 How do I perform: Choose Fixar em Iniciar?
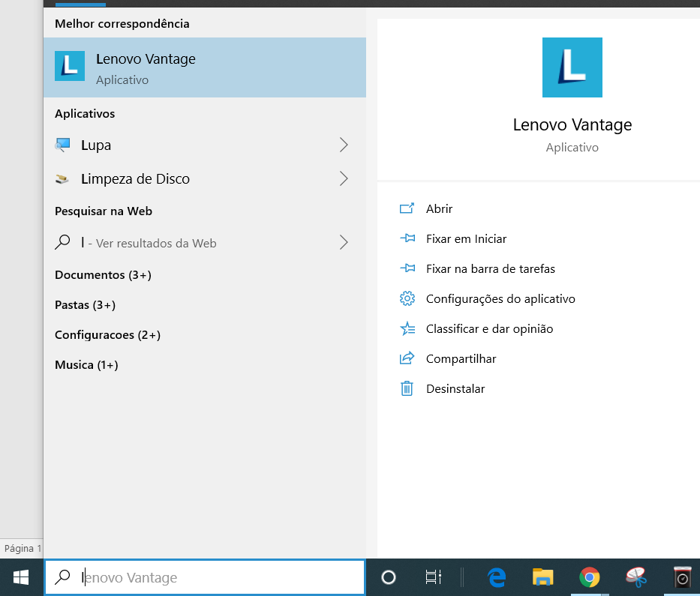coord(466,238)
